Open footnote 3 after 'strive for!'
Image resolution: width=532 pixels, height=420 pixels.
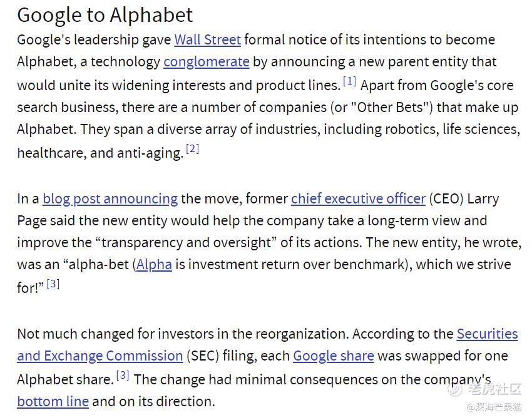point(53,284)
